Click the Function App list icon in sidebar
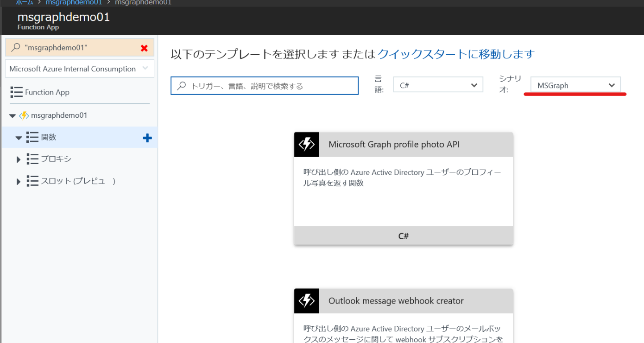 point(17,92)
